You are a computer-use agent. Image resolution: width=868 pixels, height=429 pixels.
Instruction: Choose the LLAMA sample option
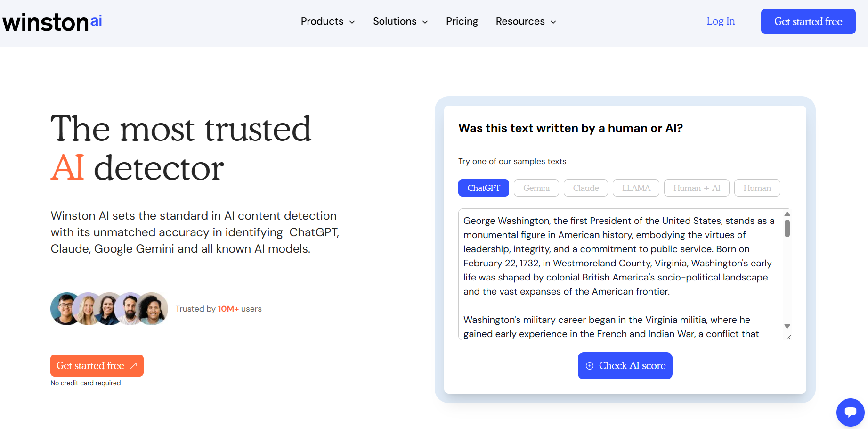[635, 188]
